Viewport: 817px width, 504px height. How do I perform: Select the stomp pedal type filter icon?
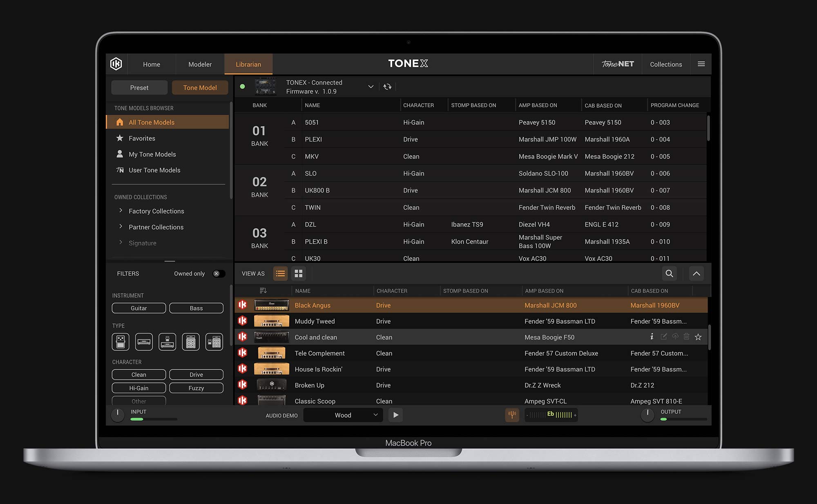[121, 342]
